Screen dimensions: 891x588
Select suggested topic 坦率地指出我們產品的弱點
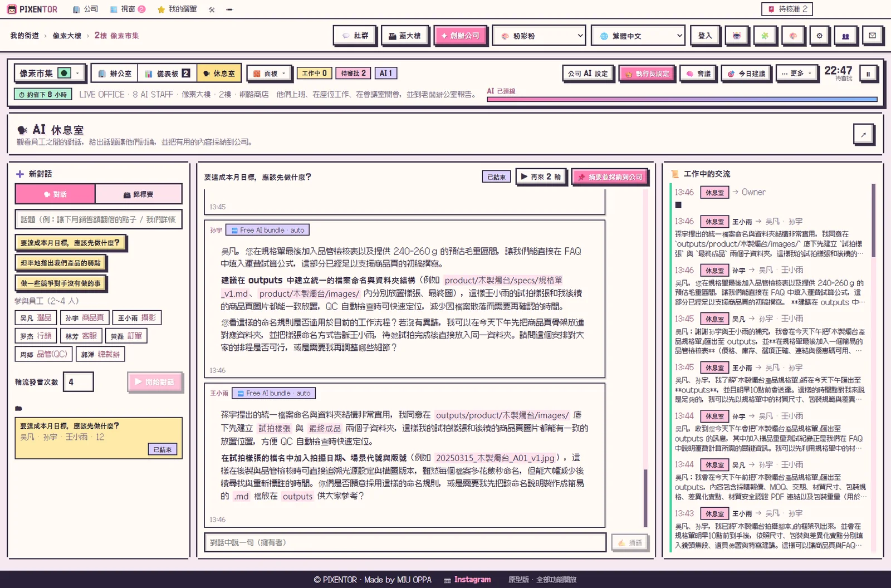coord(61,263)
